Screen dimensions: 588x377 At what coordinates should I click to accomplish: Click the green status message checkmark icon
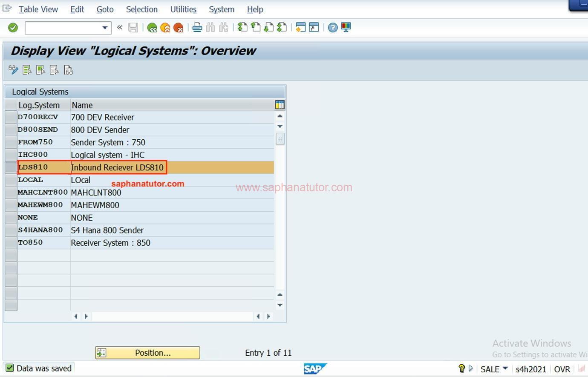(x=10, y=368)
